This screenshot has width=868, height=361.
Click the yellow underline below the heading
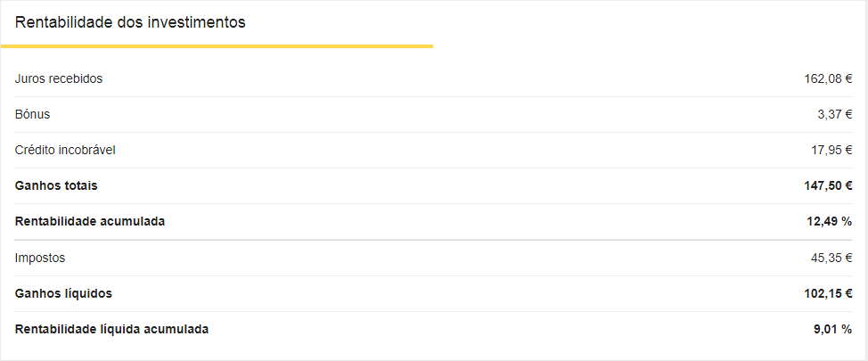217,45
